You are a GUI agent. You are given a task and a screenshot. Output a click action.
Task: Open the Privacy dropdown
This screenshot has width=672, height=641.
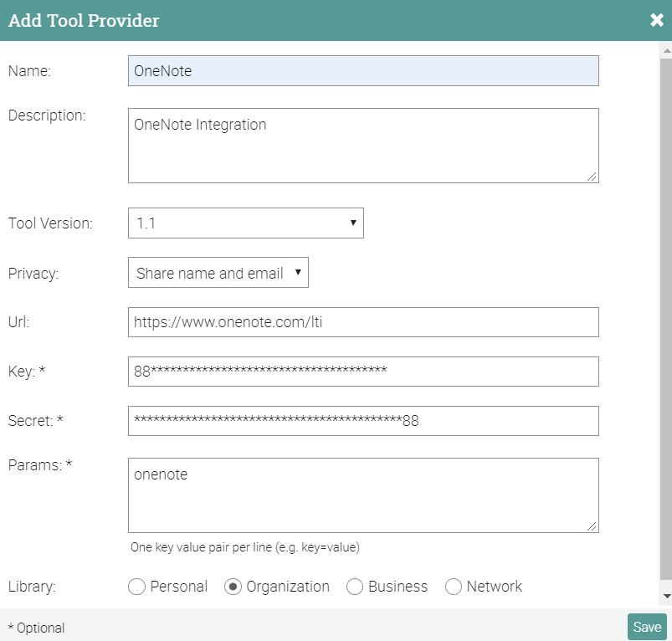pyautogui.click(x=218, y=273)
